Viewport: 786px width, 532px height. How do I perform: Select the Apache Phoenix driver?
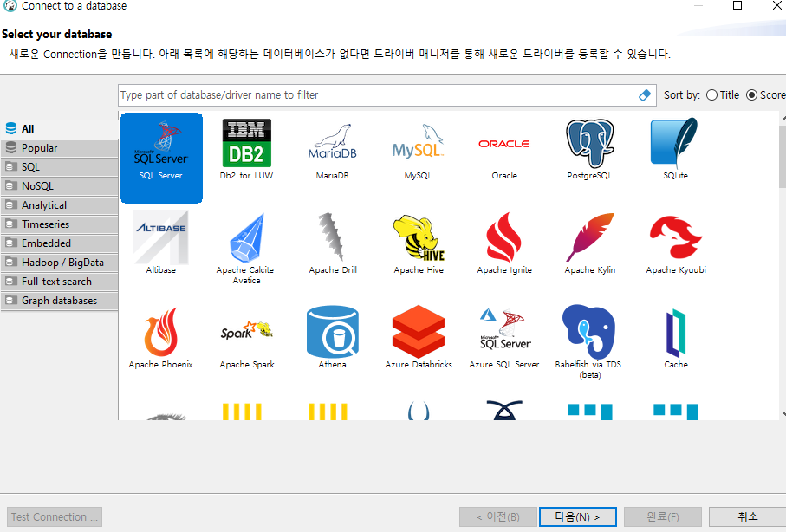pyautogui.click(x=161, y=337)
